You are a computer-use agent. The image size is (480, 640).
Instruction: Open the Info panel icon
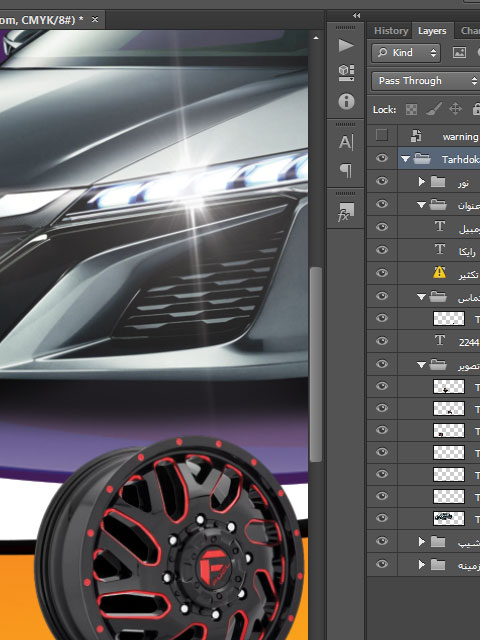pyautogui.click(x=346, y=101)
